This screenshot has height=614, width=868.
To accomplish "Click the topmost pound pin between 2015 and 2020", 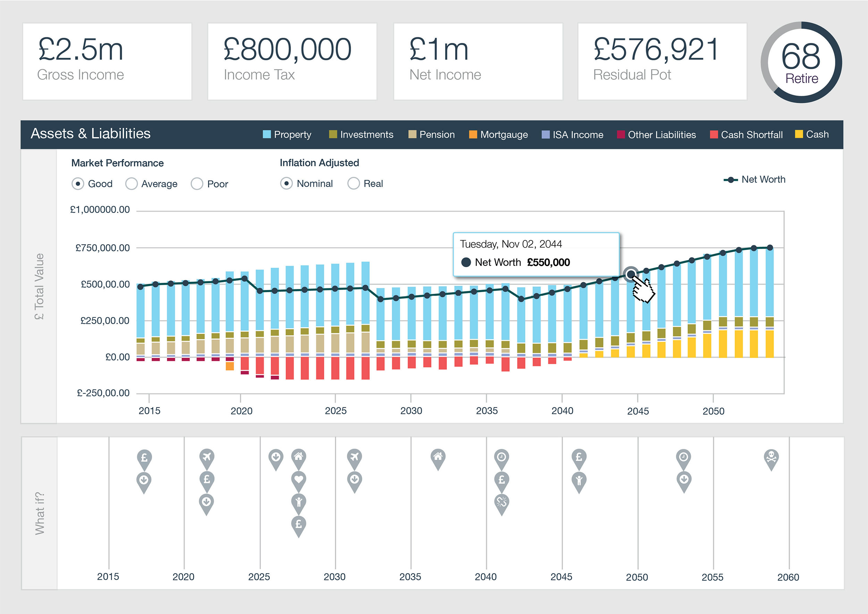I will tap(144, 458).
